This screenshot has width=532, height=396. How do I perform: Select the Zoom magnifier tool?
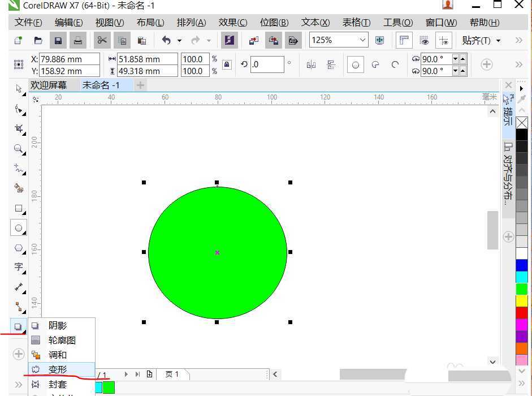(x=19, y=149)
